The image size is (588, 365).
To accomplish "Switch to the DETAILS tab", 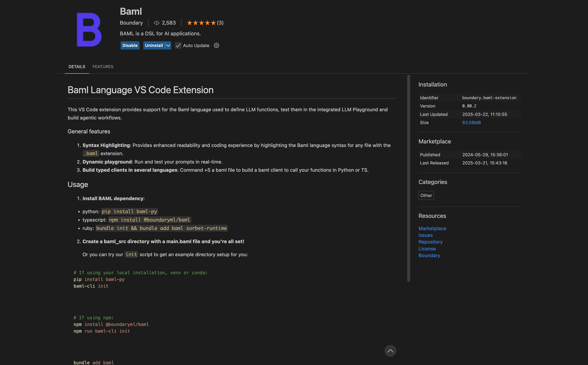I will (x=77, y=67).
